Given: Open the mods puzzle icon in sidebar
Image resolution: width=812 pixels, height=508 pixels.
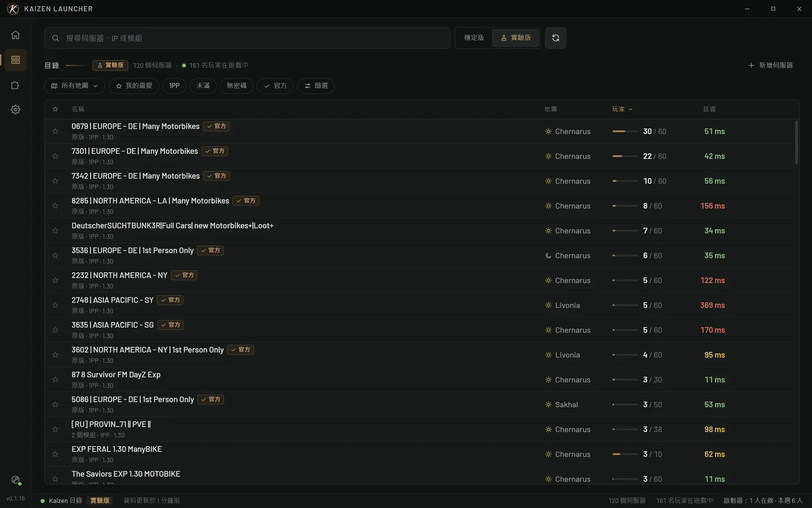Looking at the screenshot, I should [15, 85].
